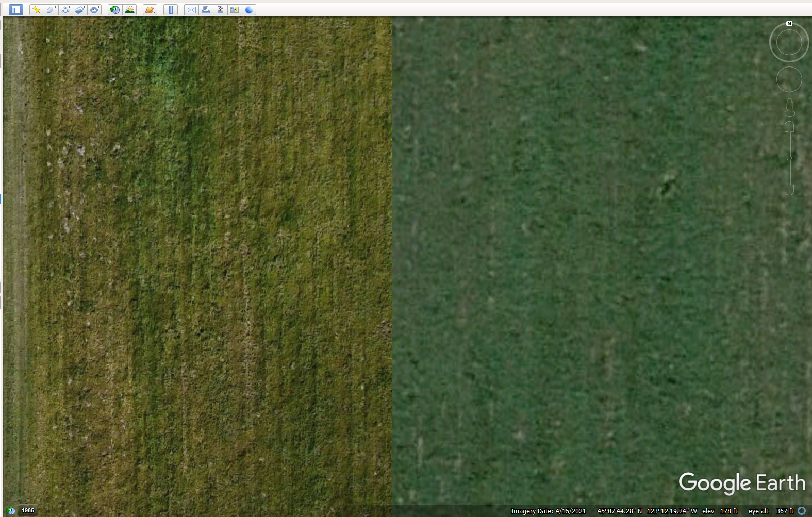This screenshot has height=517, width=812.
Task: Open the planet switcher dropdown
Action: [150, 10]
